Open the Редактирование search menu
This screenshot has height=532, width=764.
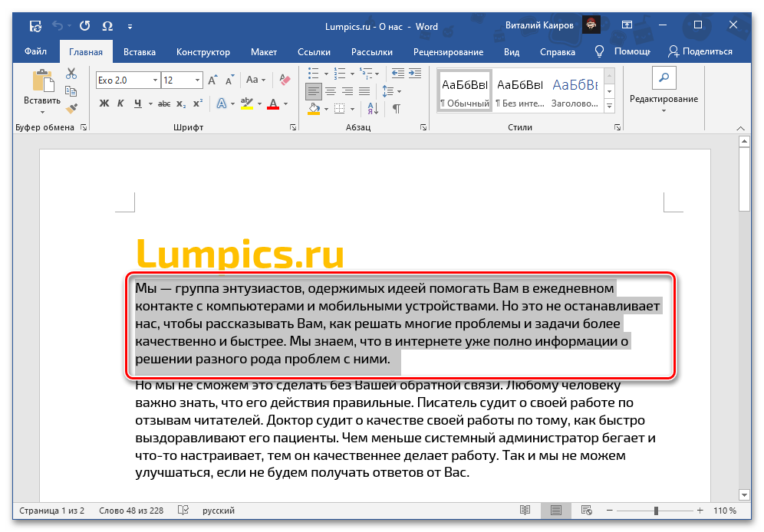[664, 91]
